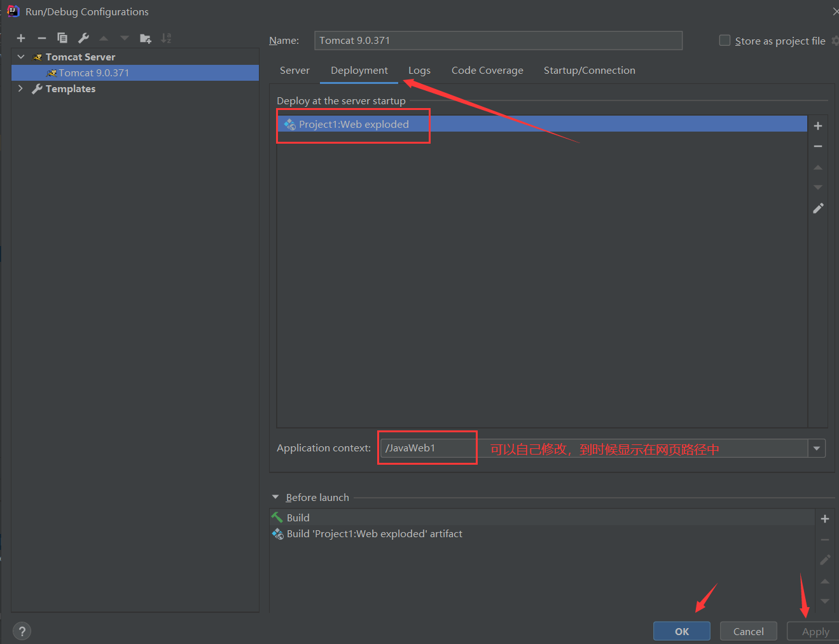The height and width of the screenshot is (644, 839).
Task: Remove the selected configuration with the minus icon
Action: click(42, 38)
